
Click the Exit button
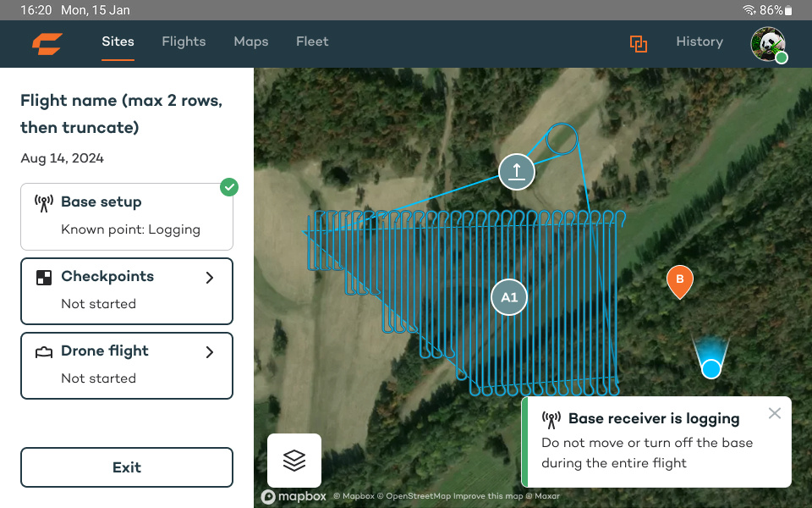(126, 467)
